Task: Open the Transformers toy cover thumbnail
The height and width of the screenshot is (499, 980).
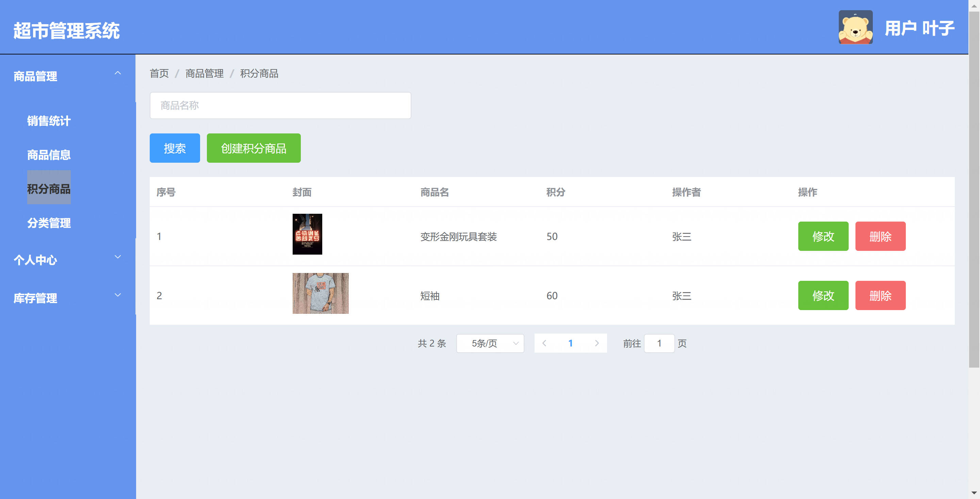Action: point(307,234)
